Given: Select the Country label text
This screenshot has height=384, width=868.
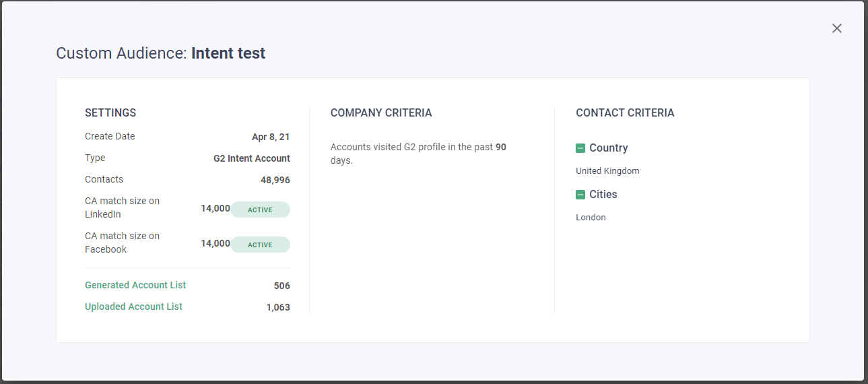Looking at the screenshot, I should tap(608, 148).
